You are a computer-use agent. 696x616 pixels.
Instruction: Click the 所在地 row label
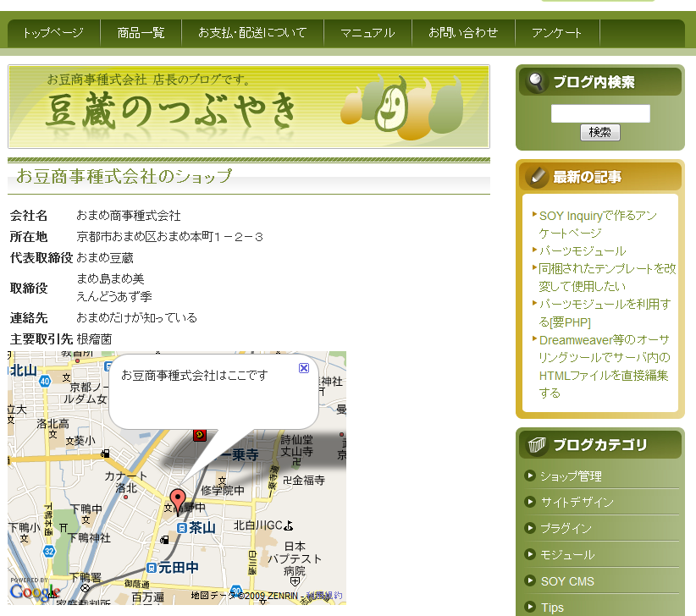(x=29, y=237)
